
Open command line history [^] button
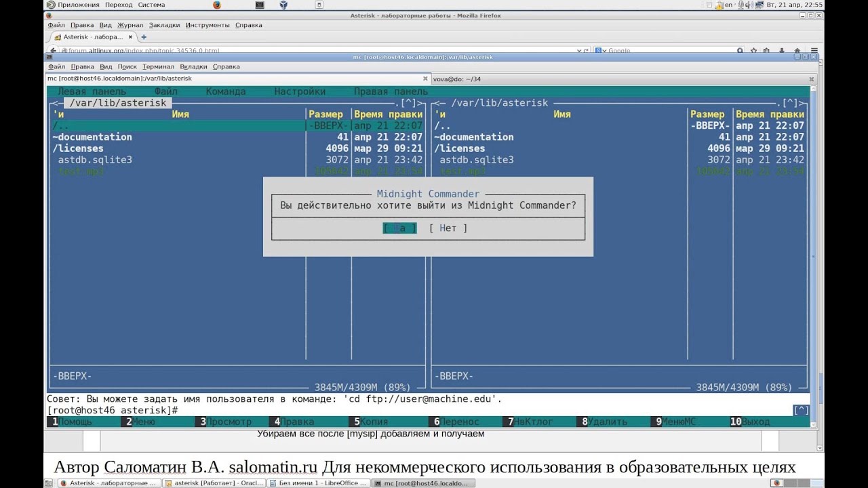pos(801,410)
